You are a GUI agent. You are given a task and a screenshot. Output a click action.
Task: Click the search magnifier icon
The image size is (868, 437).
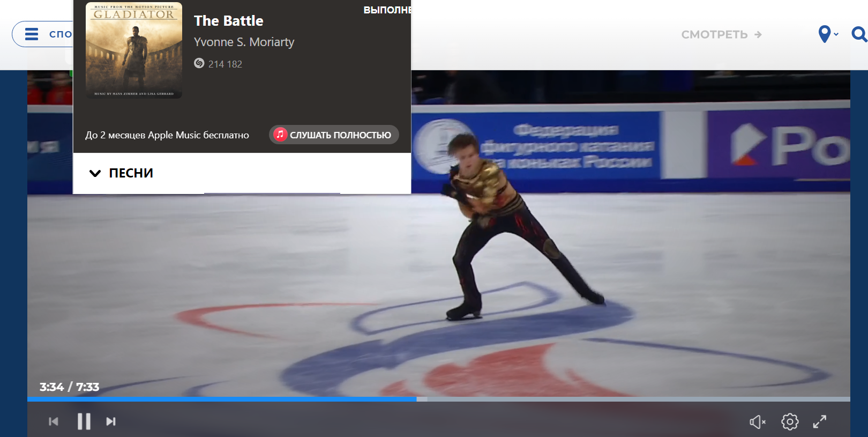859,34
